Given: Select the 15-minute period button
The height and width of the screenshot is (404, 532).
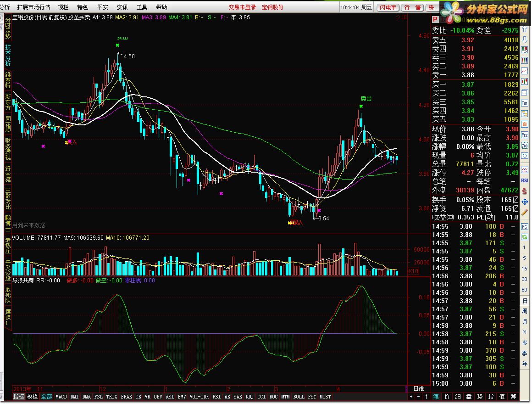Looking at the screenshot, I should coord(525,269).
